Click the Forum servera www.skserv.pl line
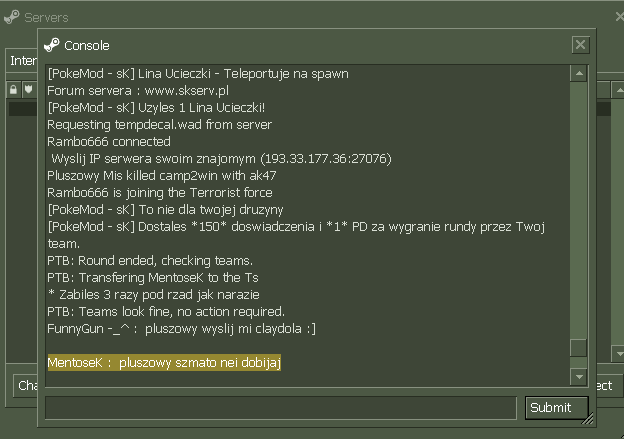Screen dimensions: 624x439 (x=138, y=91)
